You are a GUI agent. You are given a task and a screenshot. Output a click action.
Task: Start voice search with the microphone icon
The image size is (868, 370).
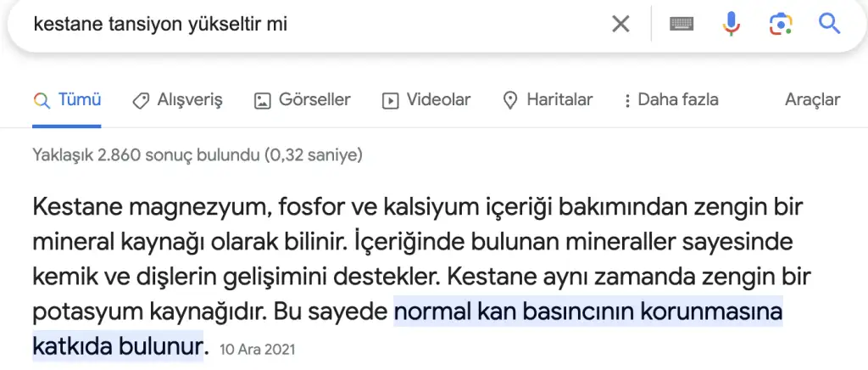point(731,24)
